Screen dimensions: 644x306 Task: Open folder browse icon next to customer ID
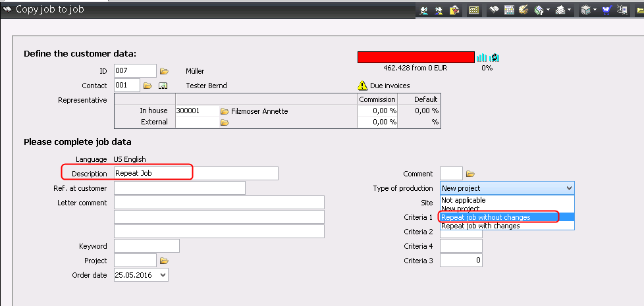(x=165, y=71)
